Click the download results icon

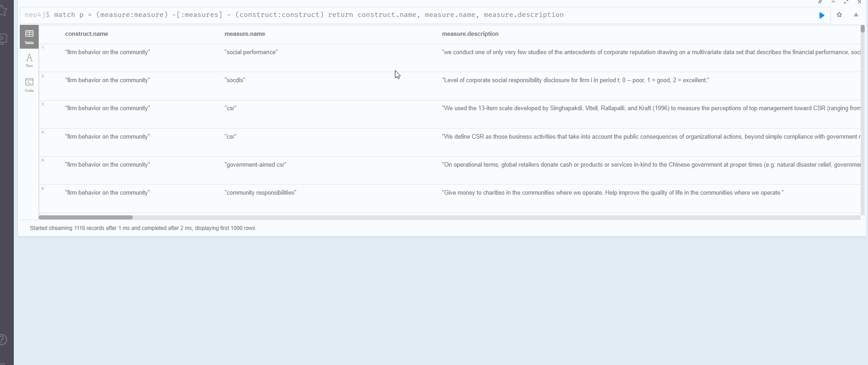point(856,15)
